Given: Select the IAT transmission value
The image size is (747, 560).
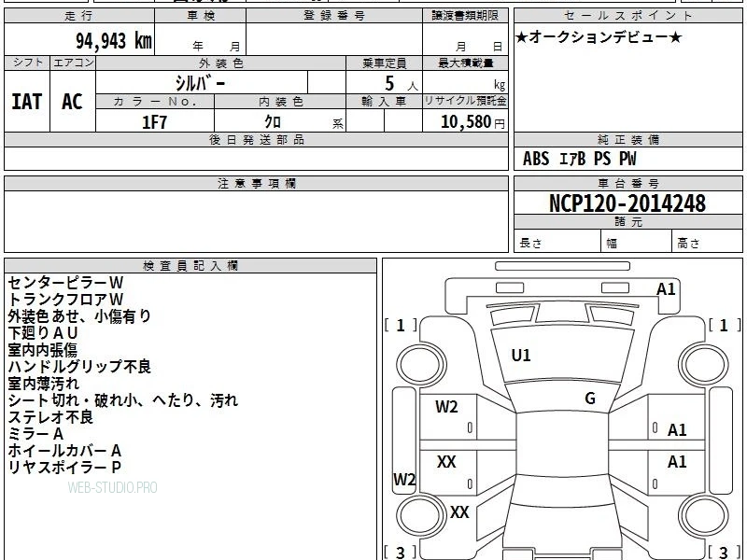Looking at the screenshot, I should 27,102.
